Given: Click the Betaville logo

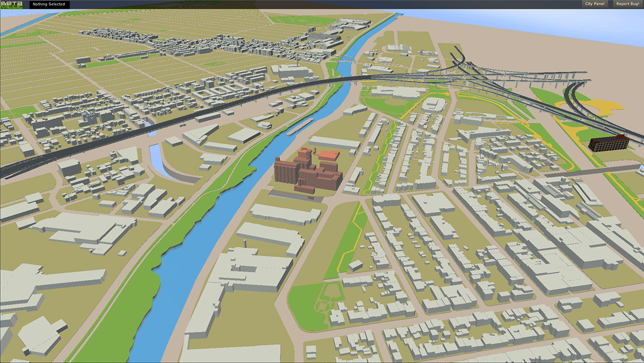Looking at the screenshot, I should pos(13,4).
